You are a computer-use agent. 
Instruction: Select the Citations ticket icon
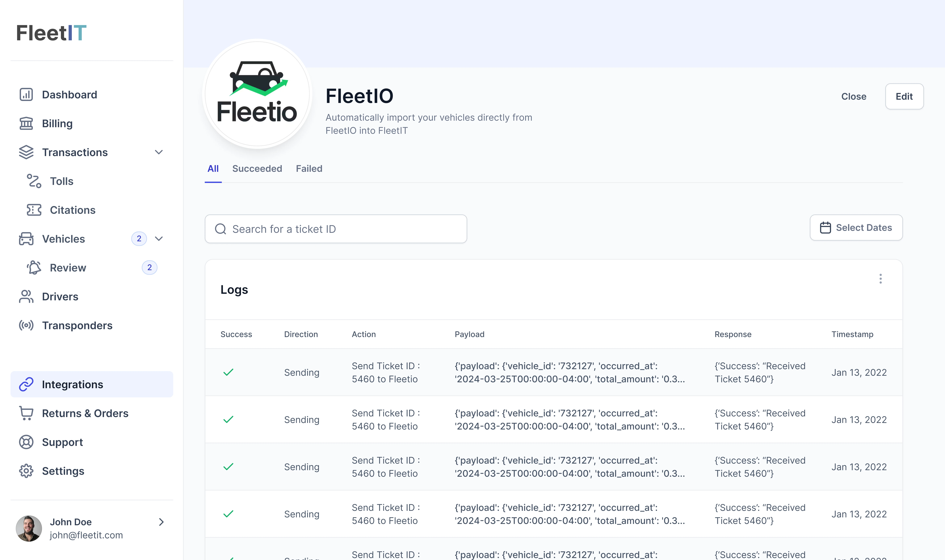pyautogui.click(x=34, y=210)
